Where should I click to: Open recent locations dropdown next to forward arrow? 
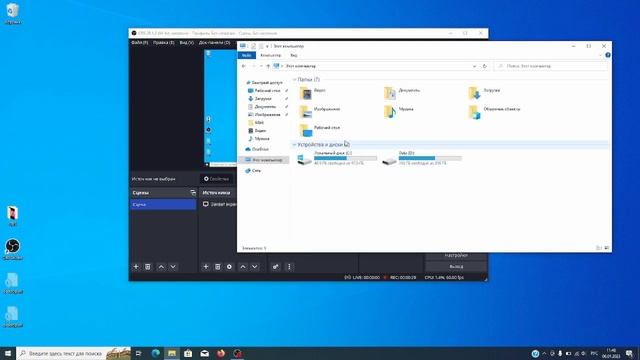261,66
